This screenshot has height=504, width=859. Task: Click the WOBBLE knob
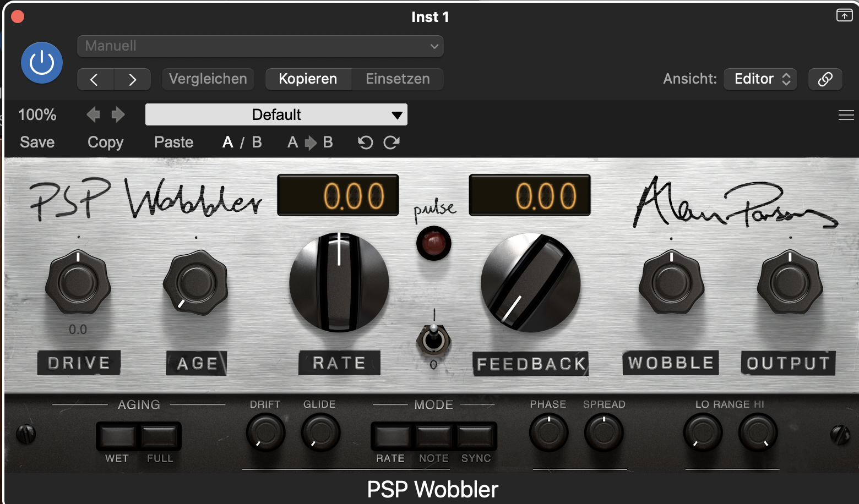671,283
